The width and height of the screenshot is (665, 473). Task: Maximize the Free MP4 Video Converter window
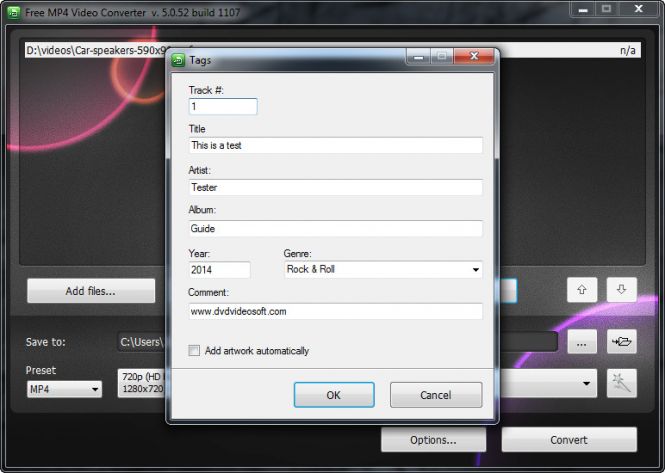point(606,9)
